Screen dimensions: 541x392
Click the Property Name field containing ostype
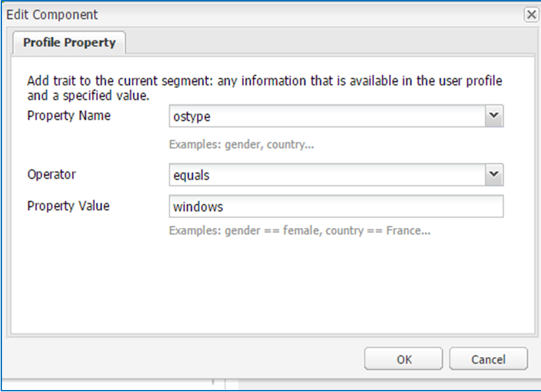(327, 116)
